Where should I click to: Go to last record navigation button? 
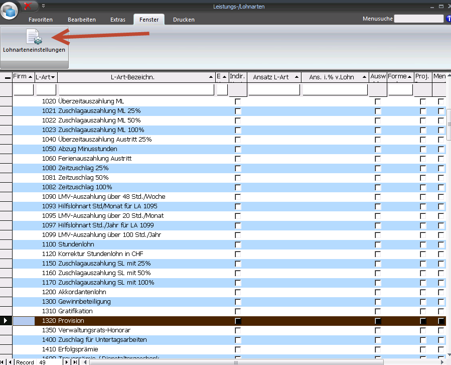coord(75,362)
